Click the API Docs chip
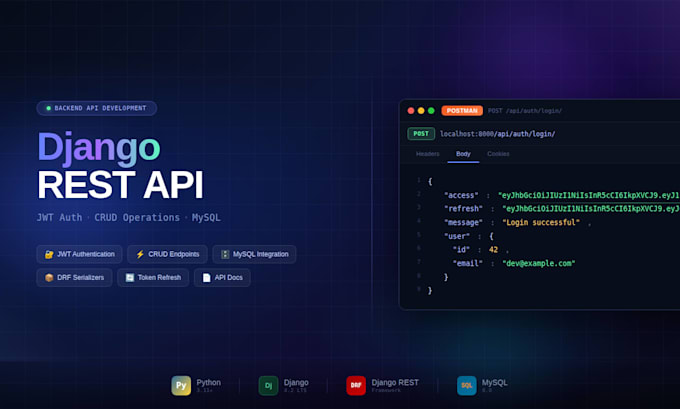The image size is (680, 409). [222, 278]
